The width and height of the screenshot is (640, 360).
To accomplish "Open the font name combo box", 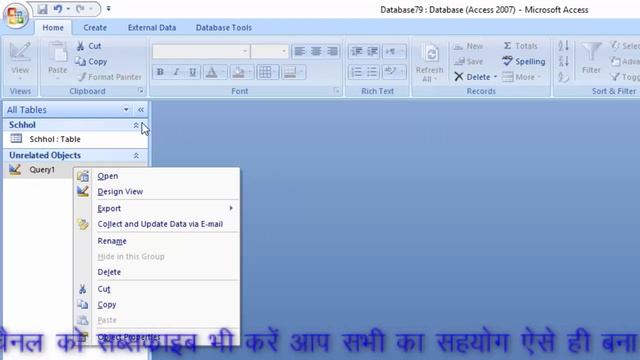I will coord(200,51).
